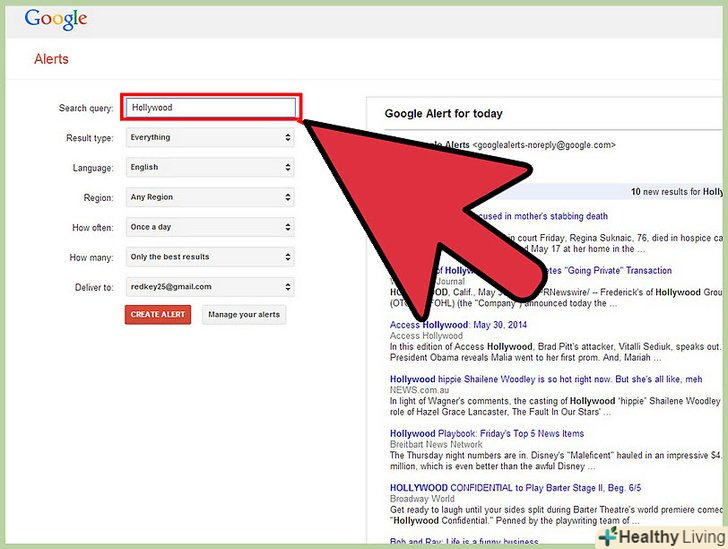The image size is (728, 549).
Task: Open HOLLYWOOD CONFIDENTIAL Barter Stage II link
Action: pos(515,488)
